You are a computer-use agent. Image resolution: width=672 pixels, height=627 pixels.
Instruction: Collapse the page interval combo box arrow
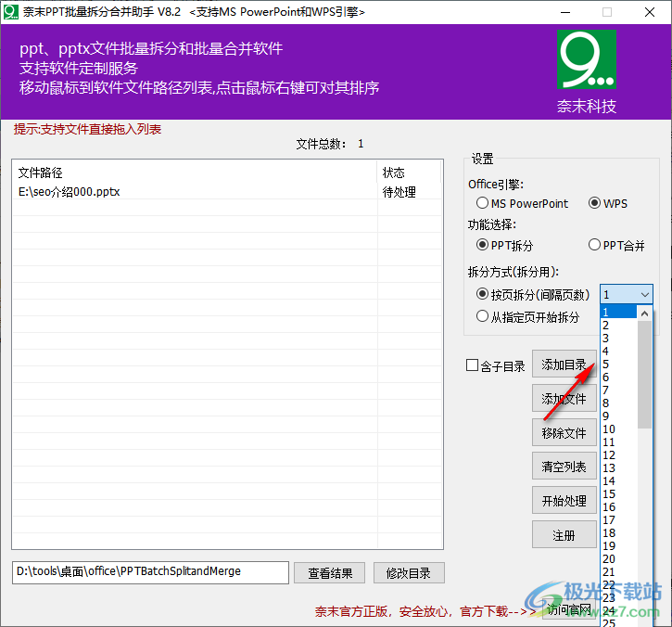coord(644,295)
